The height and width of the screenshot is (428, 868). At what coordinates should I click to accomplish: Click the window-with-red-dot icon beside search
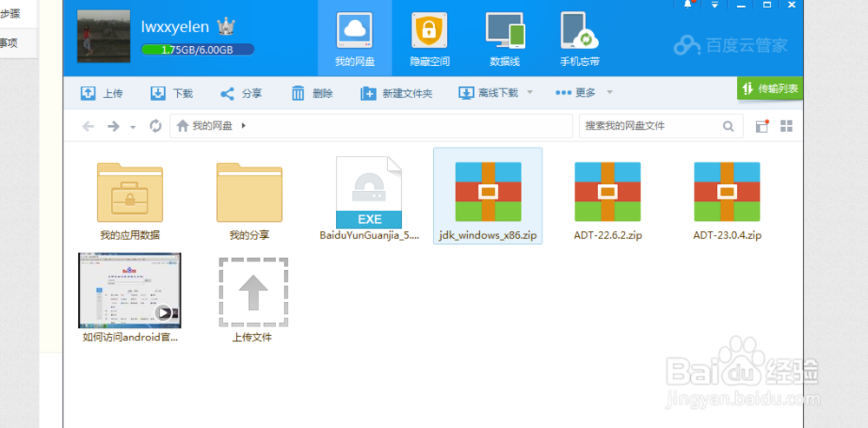point(762,126)
